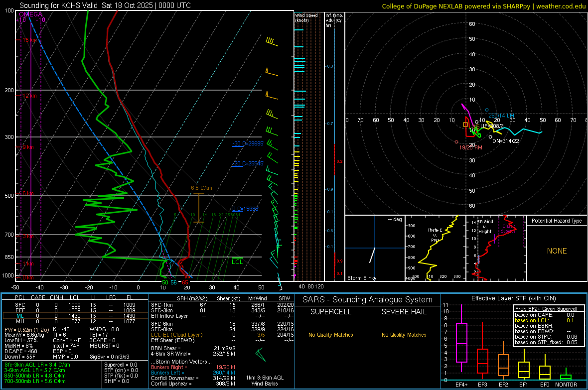Screen dimensions: 588x390
Task: Click the Bunkers Left = 260/14 kt line
Action: tap(193, 373)
